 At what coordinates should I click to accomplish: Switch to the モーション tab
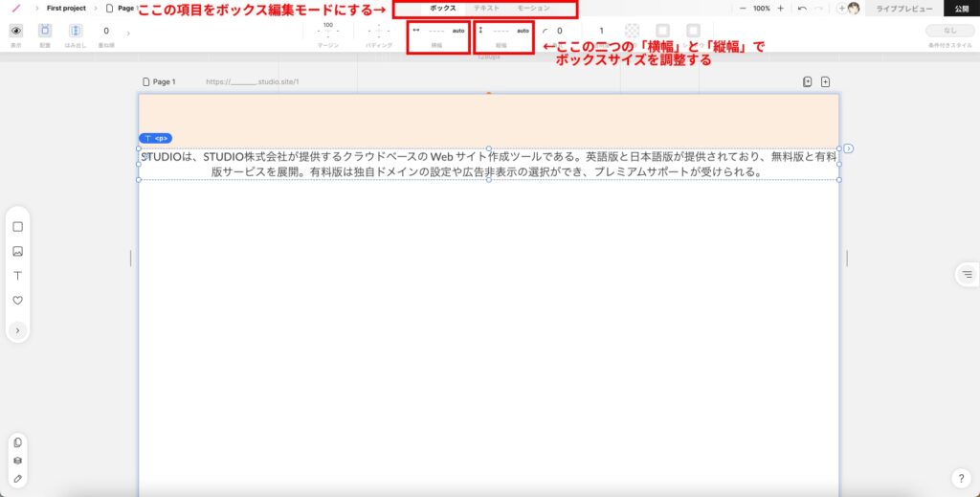pyautogui.click(x=534, y=9)
